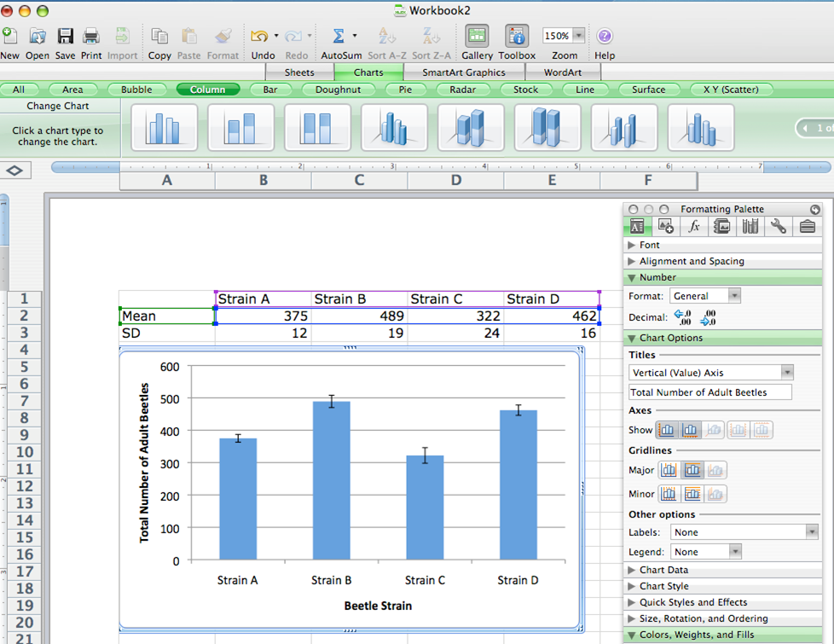Open the Toolbox icon

(517, 36)
